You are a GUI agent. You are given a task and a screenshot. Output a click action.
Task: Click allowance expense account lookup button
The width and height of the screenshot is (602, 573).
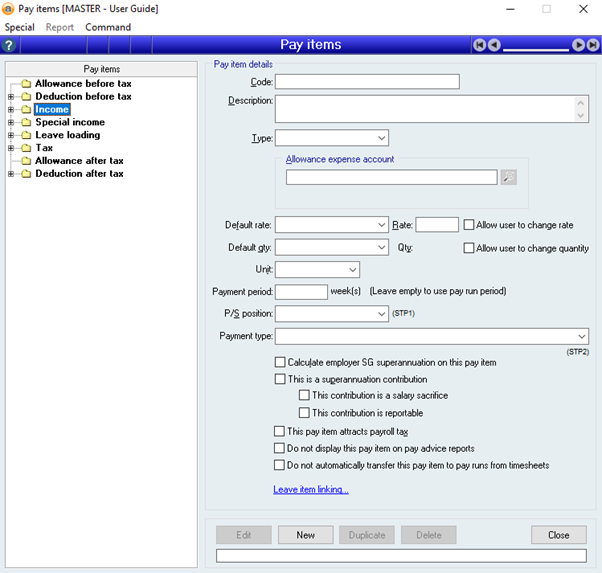pyautogui.click(x=509, y=177)
